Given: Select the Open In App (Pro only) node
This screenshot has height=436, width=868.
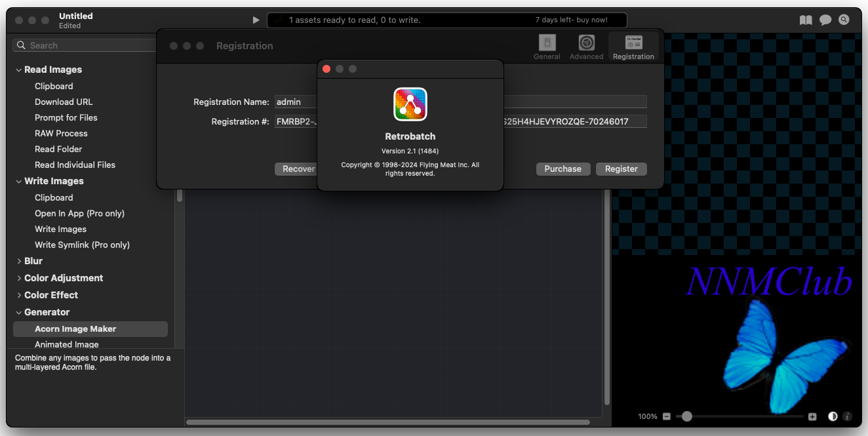Looking at the screenshot, I should (x=79, y=213).
